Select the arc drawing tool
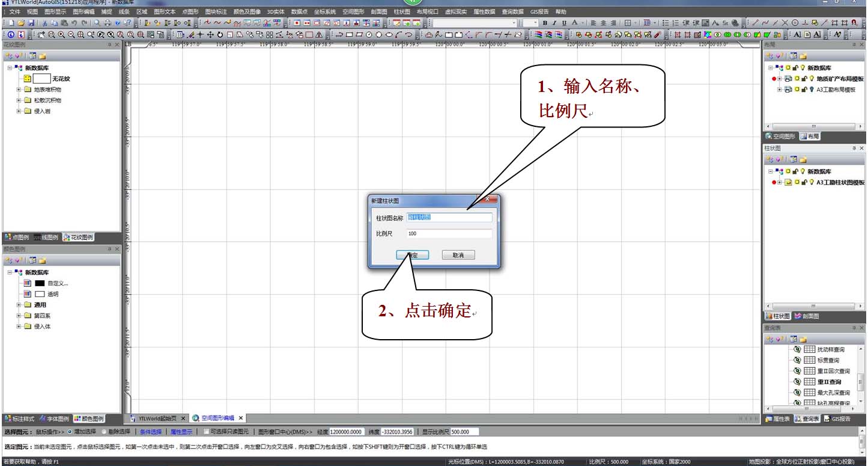The height and width of the screenshot is (466, 868). [399, 34]
